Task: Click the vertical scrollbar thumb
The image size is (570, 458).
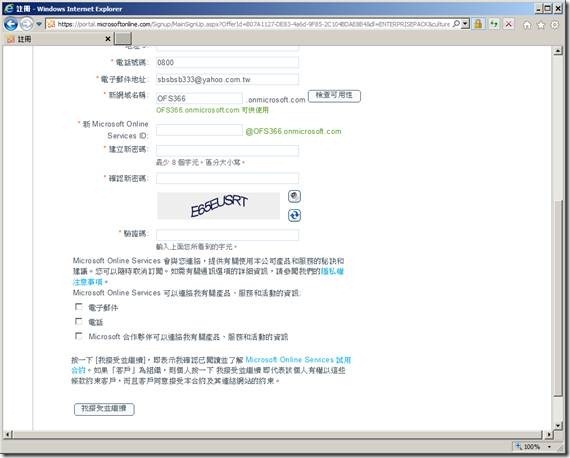Action: pyautogui.click(x=558, y=297)
